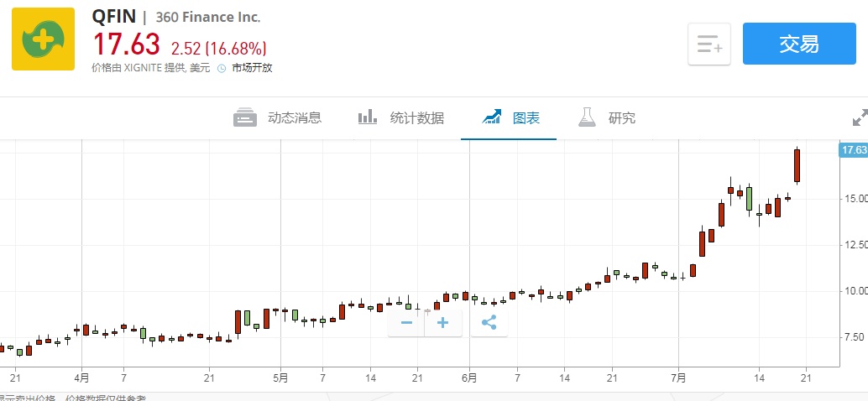Open the 动态消息 feed tab
This screenshot has width=868, height=401.
[278, 117]
